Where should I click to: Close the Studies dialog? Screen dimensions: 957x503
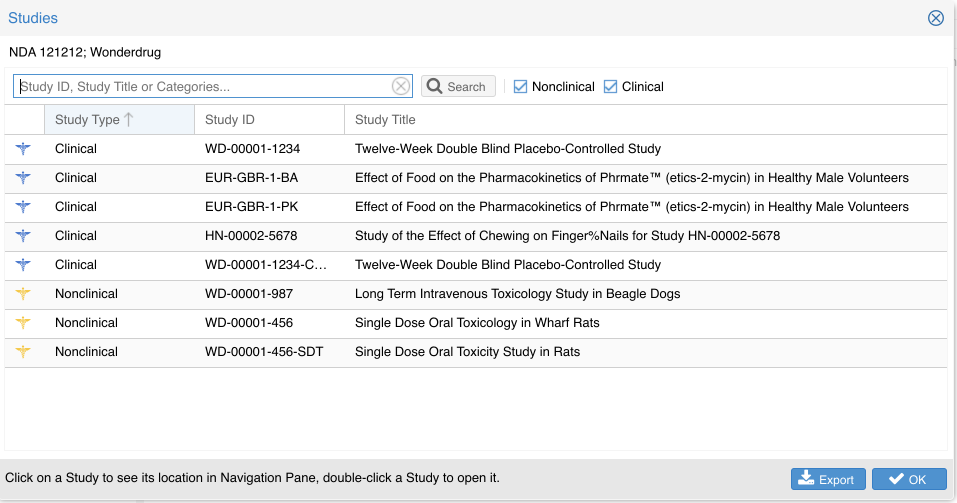(x=936, y=18)
